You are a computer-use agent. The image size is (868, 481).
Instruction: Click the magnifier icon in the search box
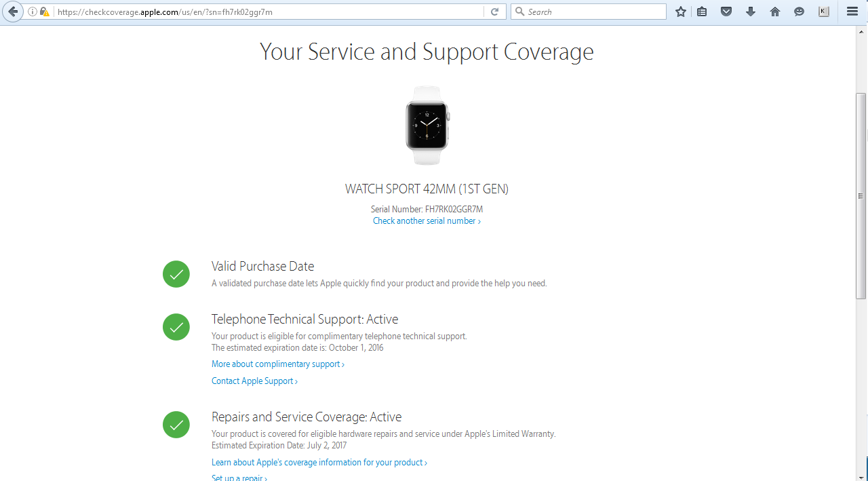[520, 12]
